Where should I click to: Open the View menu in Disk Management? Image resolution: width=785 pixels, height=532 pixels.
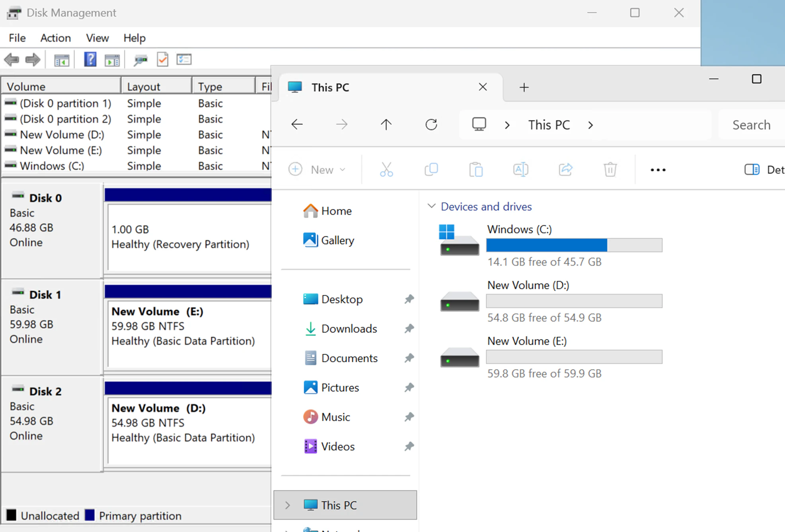(x=97, y=38)
